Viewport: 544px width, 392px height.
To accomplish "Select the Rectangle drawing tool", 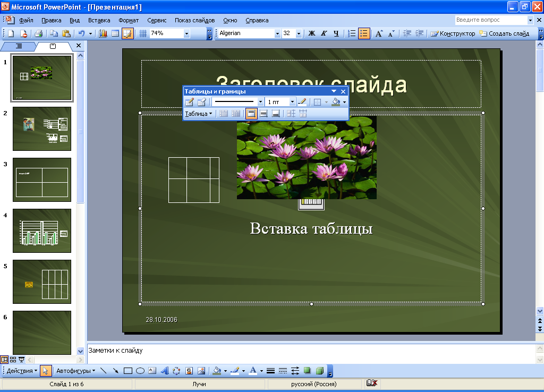I will coord(128,371).
